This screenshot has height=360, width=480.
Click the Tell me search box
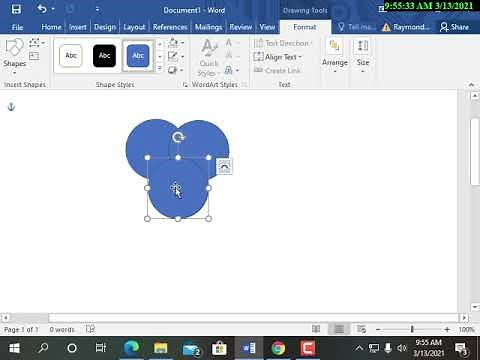[x=357, y=27]
